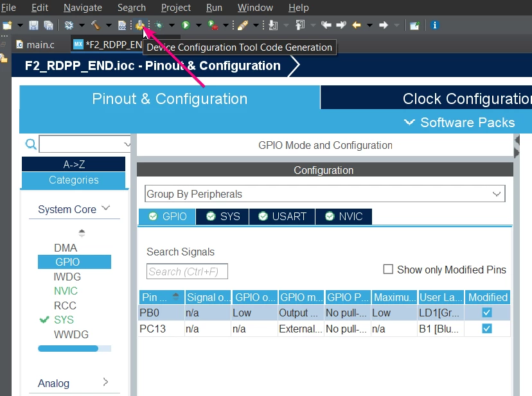Expand the Software Packs menu
The image size is (532, 396).
pos(459,123)
